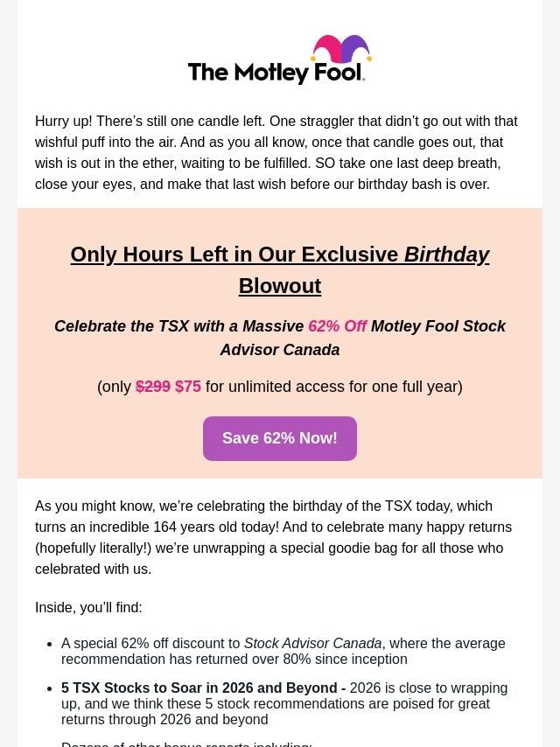Click "recommendation has returned over 80%" line

(x=234, y=660)
